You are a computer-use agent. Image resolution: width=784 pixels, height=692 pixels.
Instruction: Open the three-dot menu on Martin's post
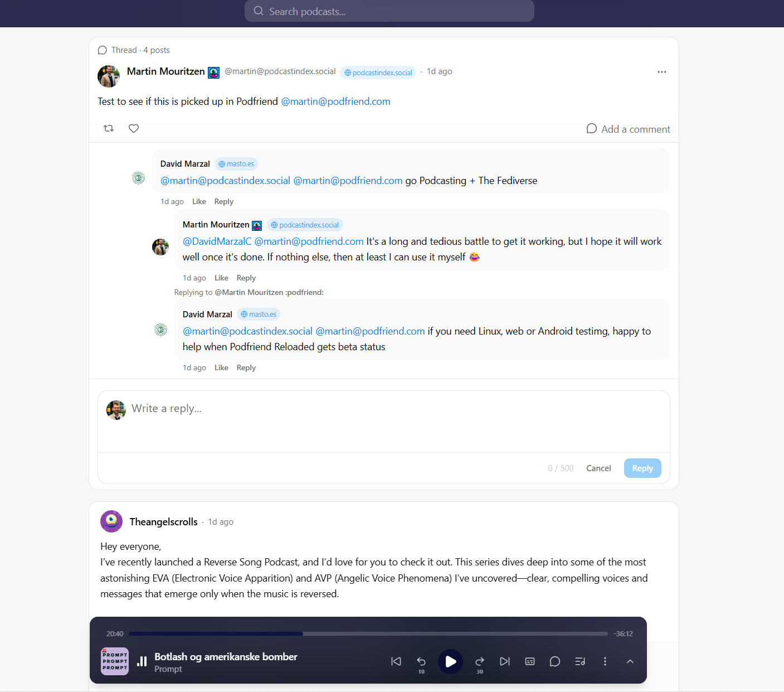coord(661,72)
